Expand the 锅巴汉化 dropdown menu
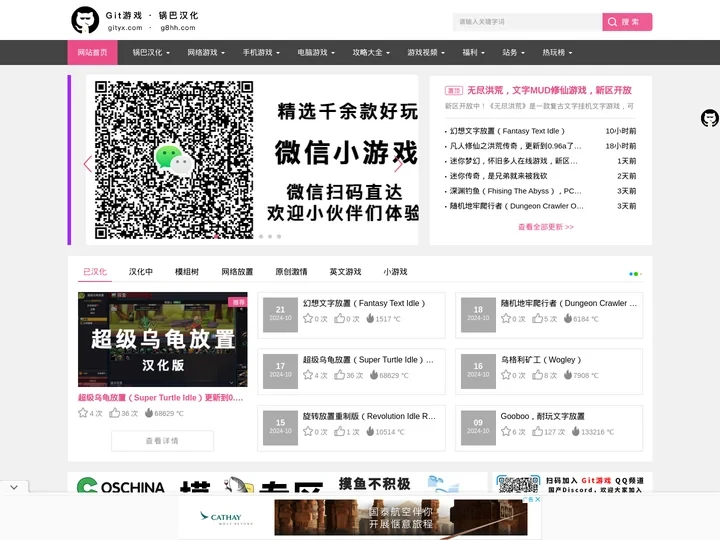The width and height of the screenshot is (720, 540). click(x=151, y=52)
